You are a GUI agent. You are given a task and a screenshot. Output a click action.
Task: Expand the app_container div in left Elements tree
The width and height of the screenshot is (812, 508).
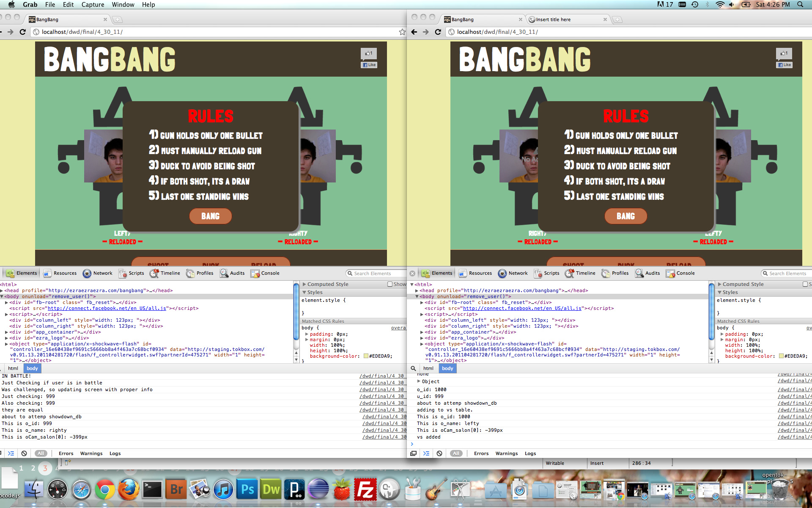(x=6, y=332)
